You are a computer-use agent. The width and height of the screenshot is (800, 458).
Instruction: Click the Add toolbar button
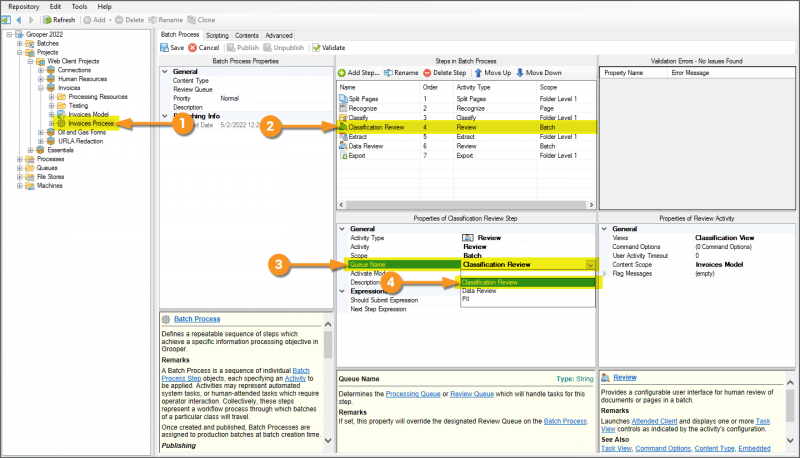pyautogui.click(x=97, y=20)
